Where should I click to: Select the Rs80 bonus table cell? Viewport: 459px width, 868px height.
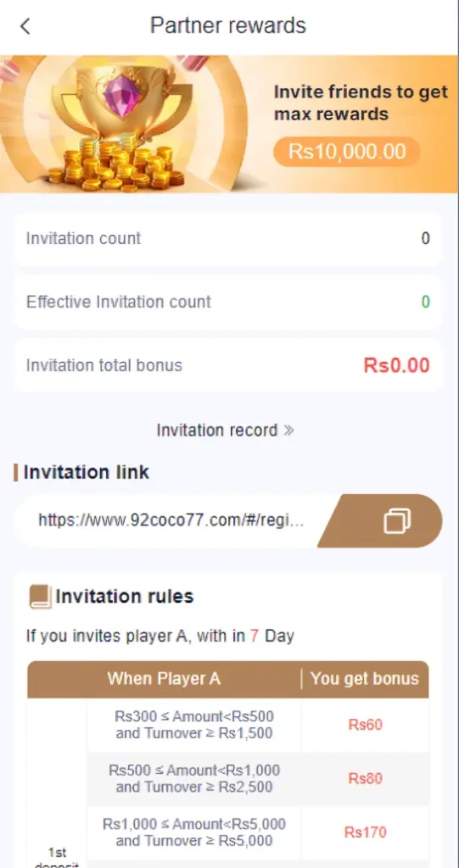point(366,778)
